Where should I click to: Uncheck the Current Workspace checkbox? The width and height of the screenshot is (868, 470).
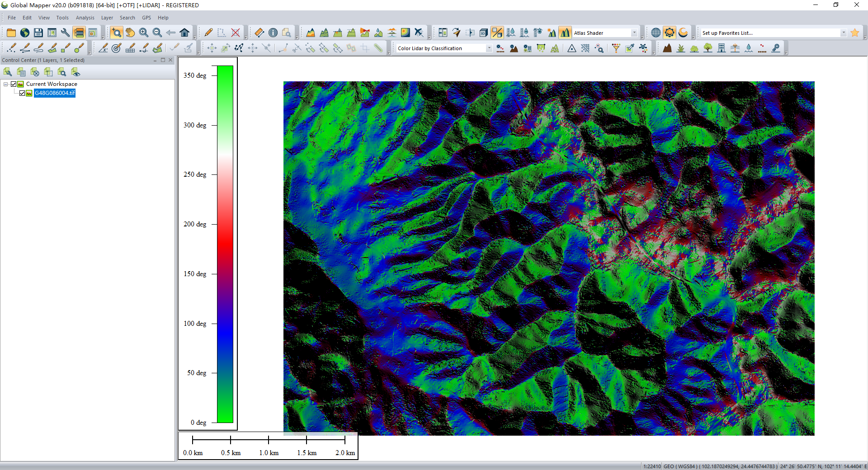tap(14, 84)
